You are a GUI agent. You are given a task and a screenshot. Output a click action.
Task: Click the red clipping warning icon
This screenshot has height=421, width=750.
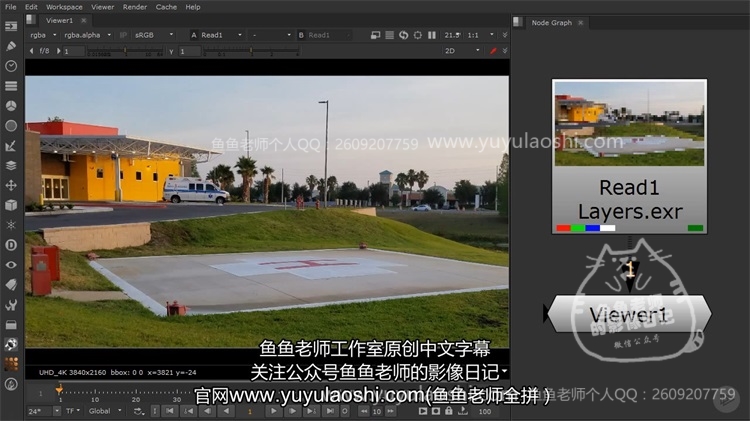[x=493, y=51]
